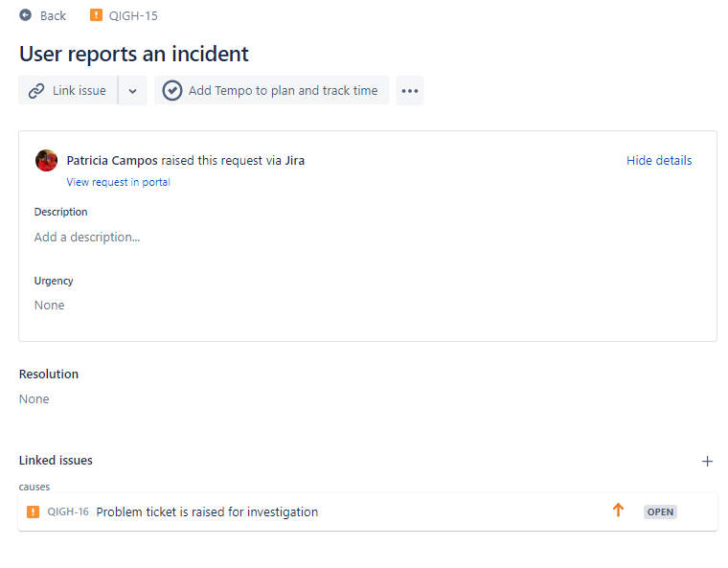Click the Patricia Campos name text
Viewport: 728px width, 568px height.
(112, 160)
